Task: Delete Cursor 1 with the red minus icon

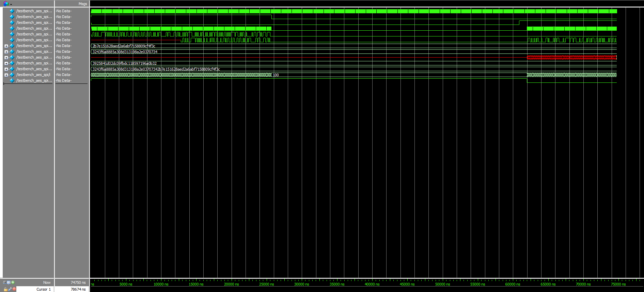Action: click(14, 289)
